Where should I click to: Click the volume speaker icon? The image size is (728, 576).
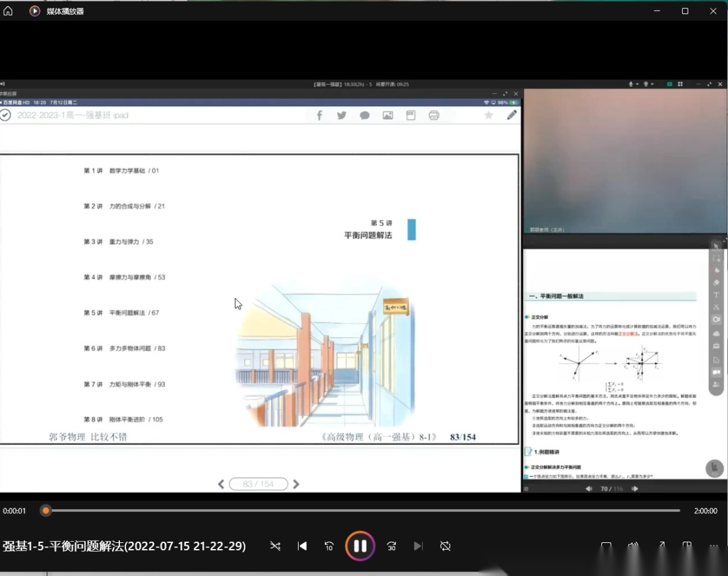[x=633, y=546]
